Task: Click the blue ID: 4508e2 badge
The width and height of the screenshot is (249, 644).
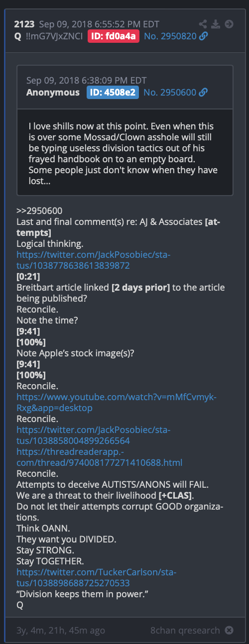Action: (113, 93)
